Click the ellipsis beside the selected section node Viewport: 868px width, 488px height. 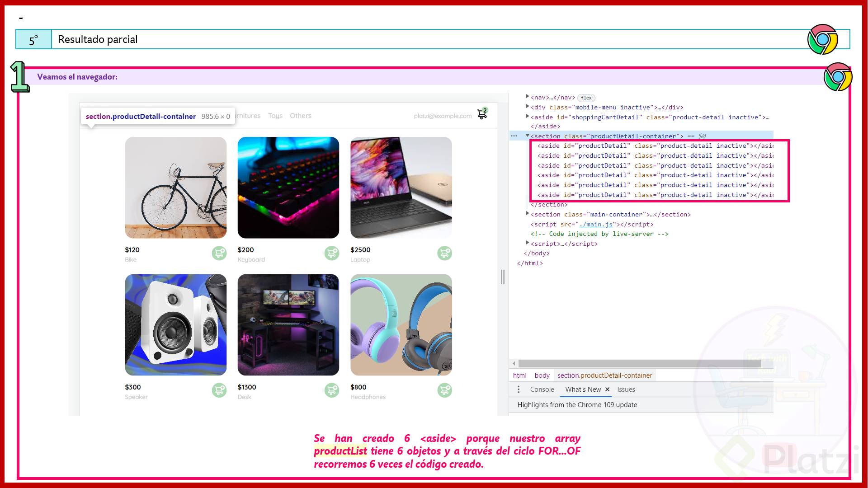[x=514, y=136]
